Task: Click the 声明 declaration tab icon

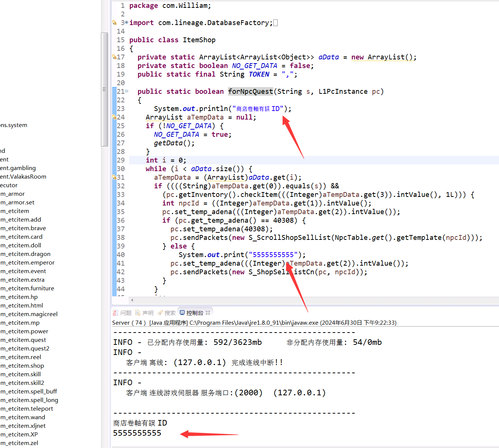Action: [x=138, y=313]
